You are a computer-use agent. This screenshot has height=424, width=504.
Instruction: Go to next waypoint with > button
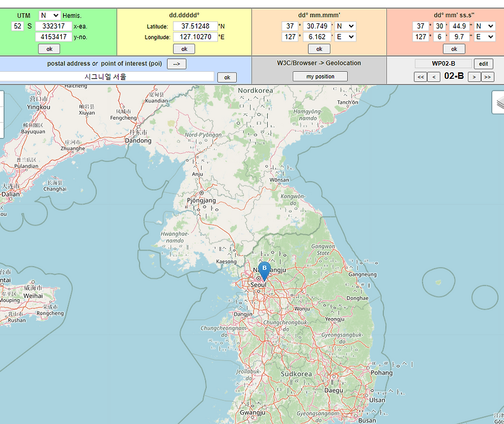[474, 77]
